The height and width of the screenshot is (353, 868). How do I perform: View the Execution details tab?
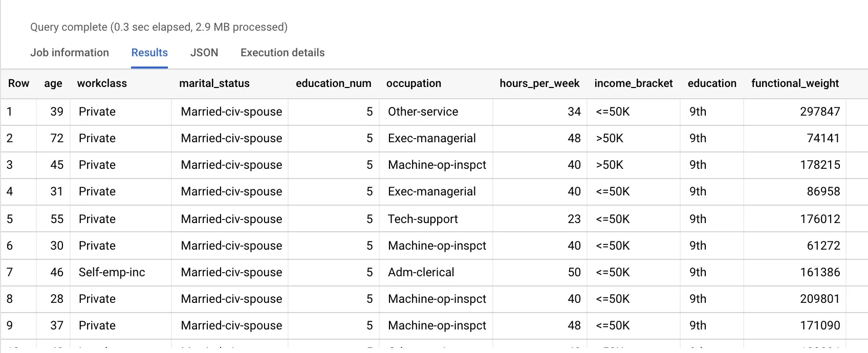coord(283,53)
